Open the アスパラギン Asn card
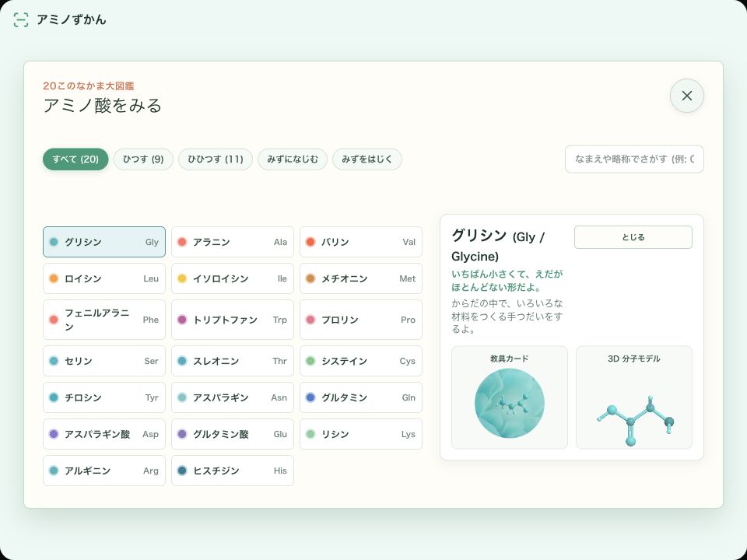The image size is (747, 560). [233, 397]
